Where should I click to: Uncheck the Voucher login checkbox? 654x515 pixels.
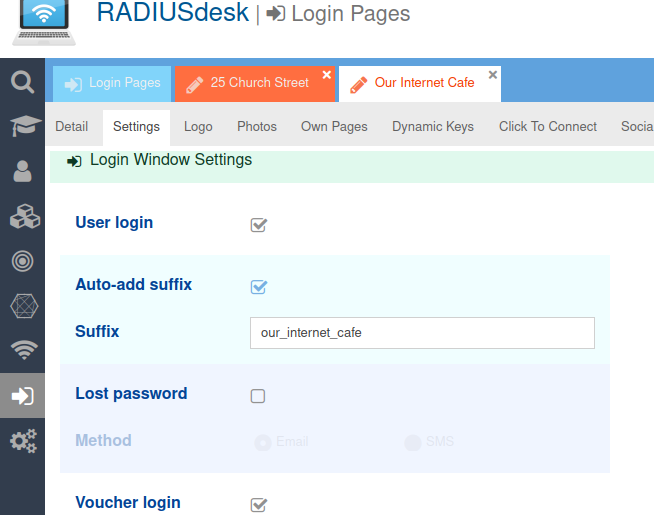click(258, 504)
